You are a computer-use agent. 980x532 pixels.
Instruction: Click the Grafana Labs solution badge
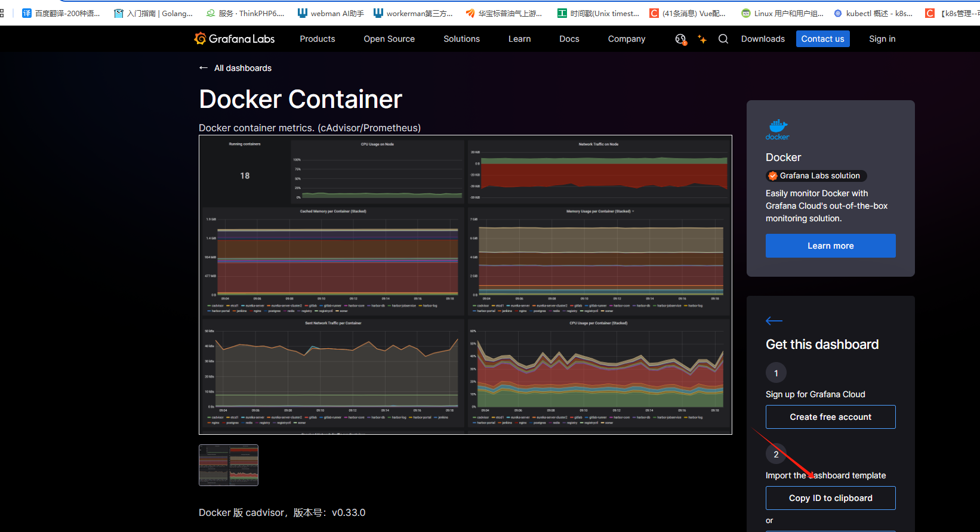[x=816, y=176]
